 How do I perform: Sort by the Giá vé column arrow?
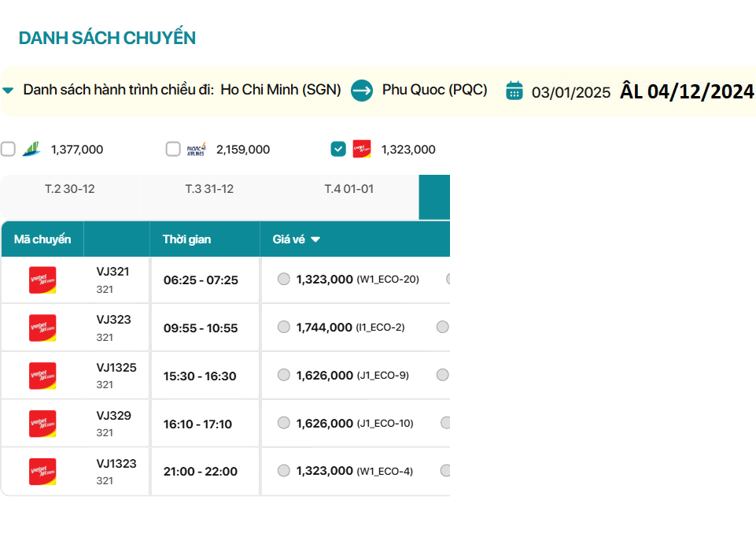(x=315, y=239)
